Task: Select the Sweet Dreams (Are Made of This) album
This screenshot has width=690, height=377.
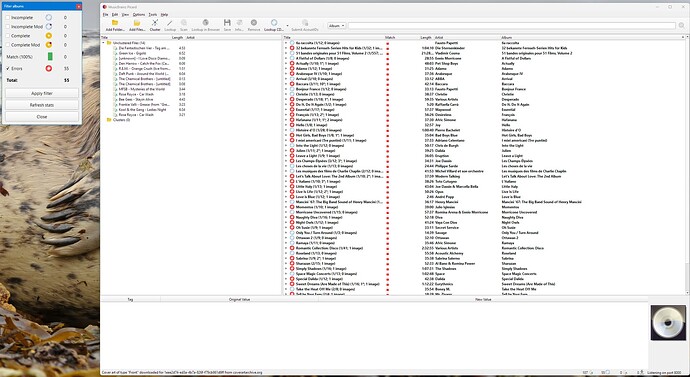Action: pos(338,284)
